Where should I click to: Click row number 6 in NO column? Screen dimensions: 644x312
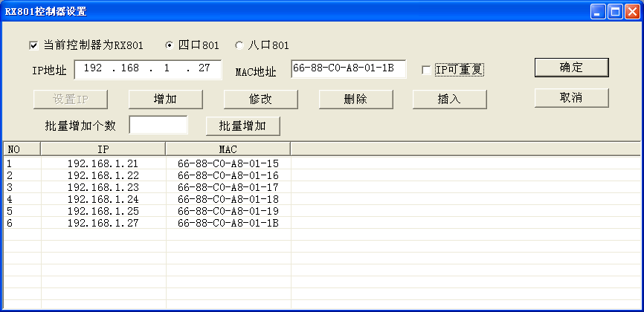click(x=10, y=224)
